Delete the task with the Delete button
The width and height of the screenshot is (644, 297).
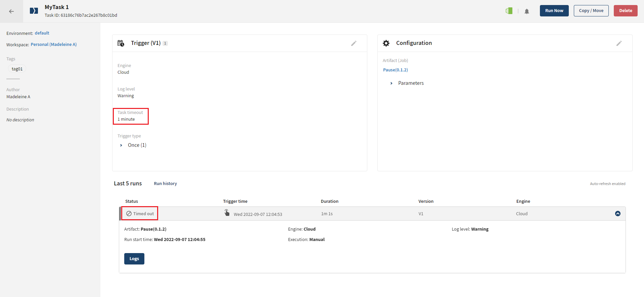[625, 11]
